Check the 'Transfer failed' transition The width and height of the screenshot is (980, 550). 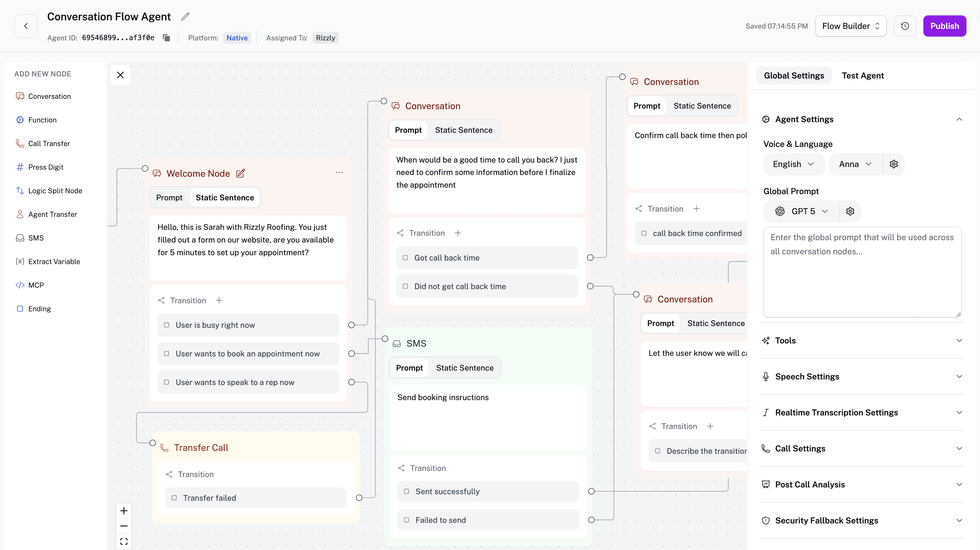(175, 498)
